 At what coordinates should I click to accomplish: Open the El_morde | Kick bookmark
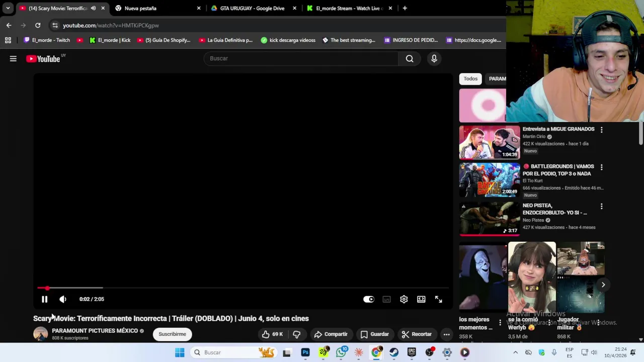110,40
